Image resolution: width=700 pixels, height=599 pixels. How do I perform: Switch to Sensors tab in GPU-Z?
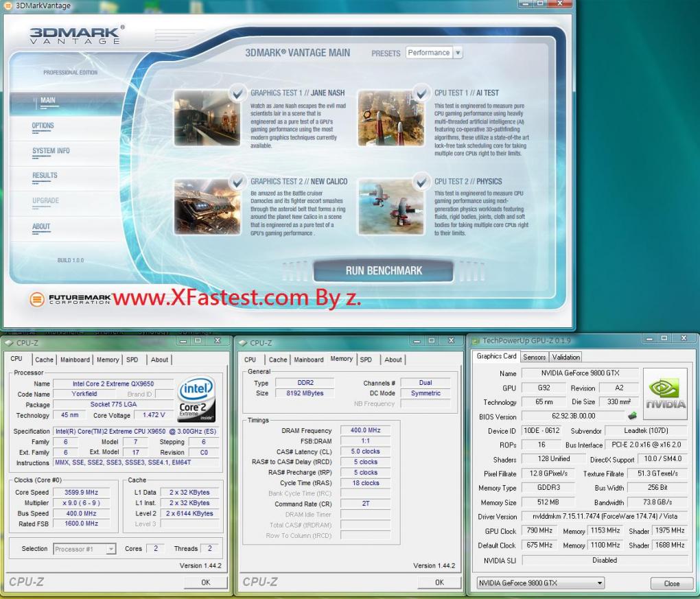point(535,357)
